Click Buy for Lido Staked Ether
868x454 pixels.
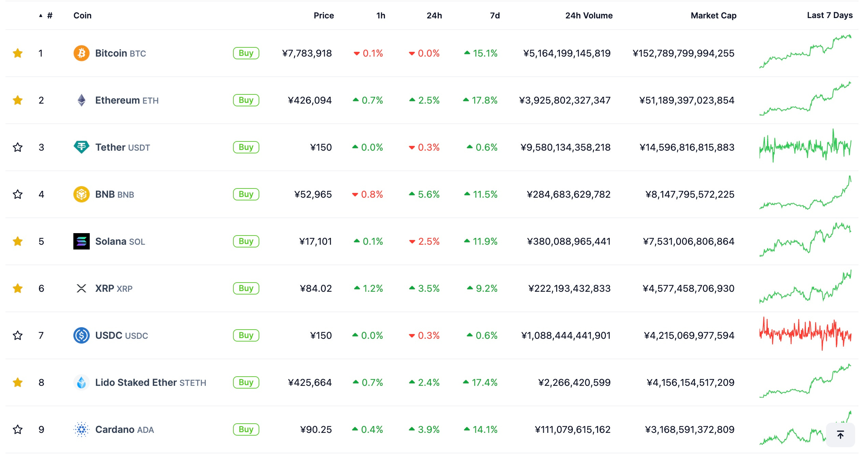(x=246, y=382)
